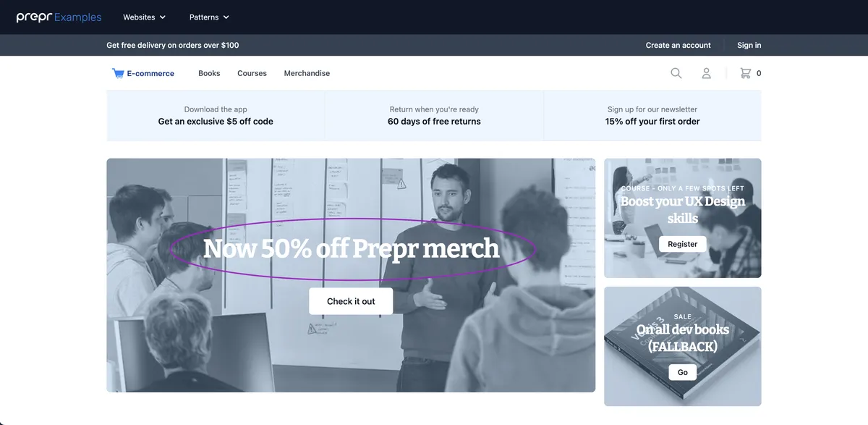The width and height of the screenshot is (868, 425).
Task: Select the Download the app promo
Action: pos(216,116)
